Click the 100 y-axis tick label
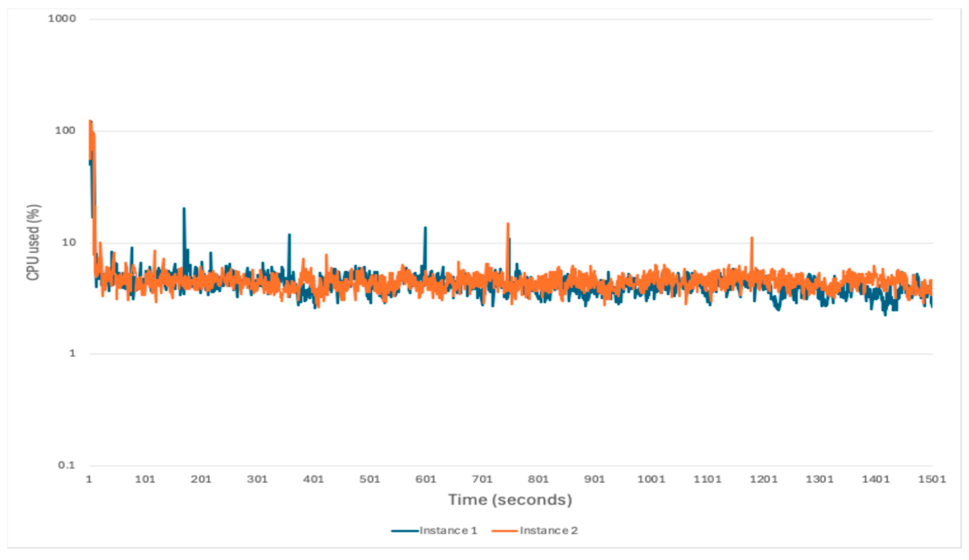 65,131
